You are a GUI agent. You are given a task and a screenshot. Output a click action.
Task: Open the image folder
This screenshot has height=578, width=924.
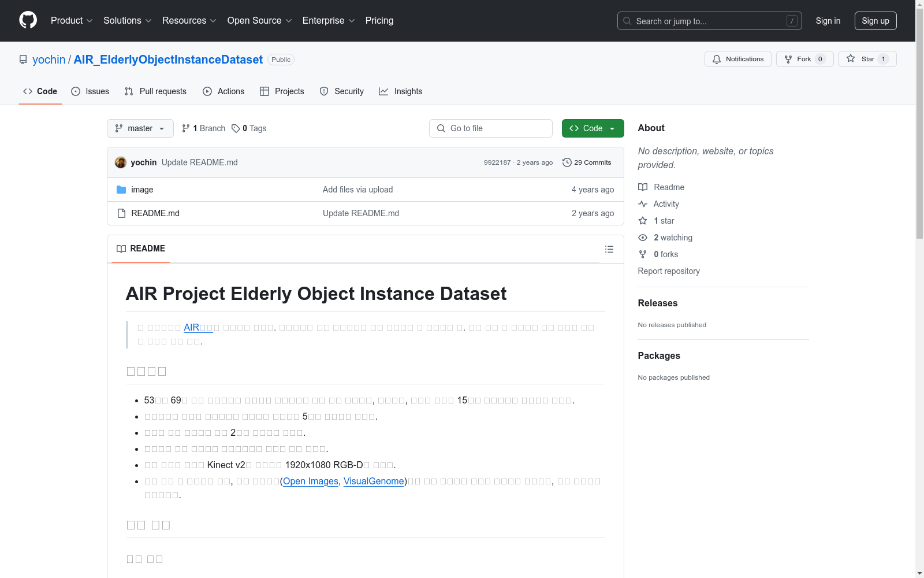click(x=142, y=190)
